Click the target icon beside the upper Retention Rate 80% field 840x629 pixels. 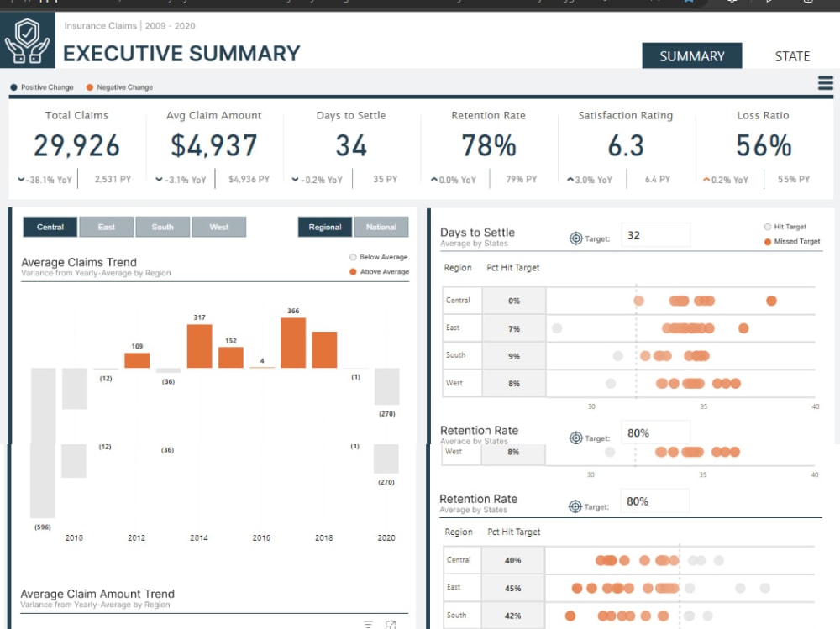(x=575, y=438)
